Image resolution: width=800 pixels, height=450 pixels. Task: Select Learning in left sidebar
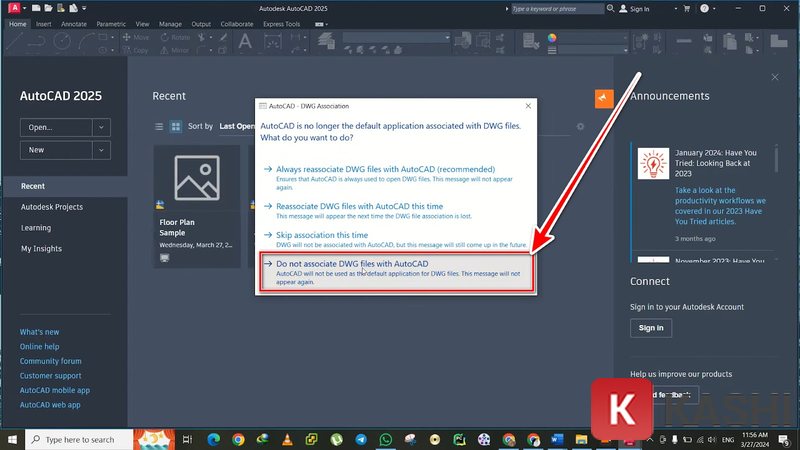coord(36,228)
